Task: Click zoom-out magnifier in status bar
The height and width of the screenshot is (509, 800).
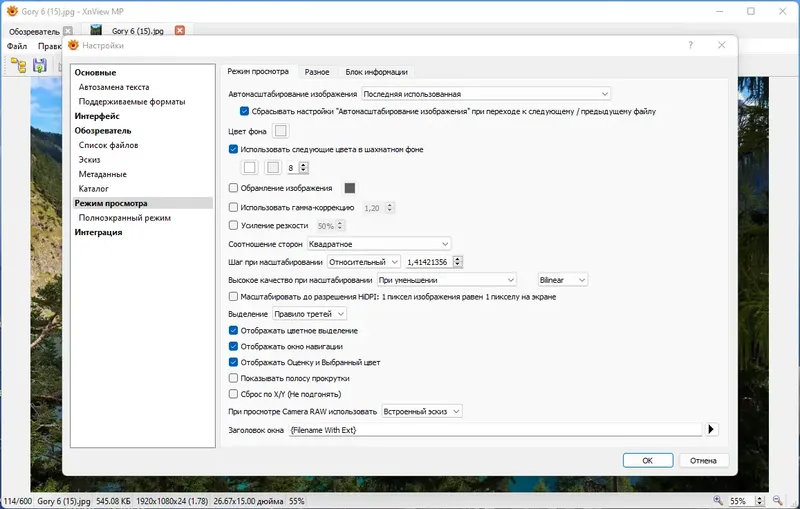Action: tap(778, 500)
